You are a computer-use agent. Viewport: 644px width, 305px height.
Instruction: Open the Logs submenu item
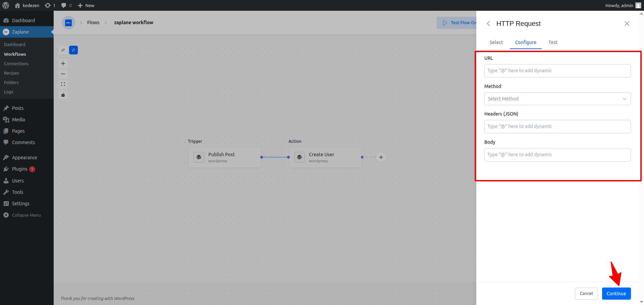click(x=9, y=92)
